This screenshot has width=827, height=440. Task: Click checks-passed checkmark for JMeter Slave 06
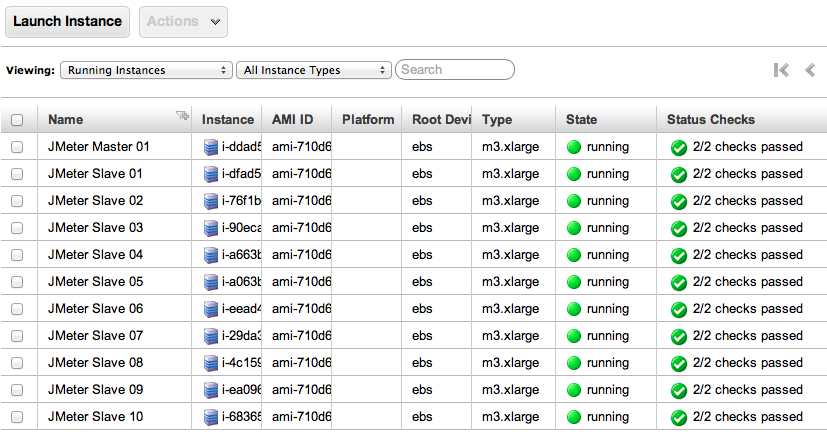[x=679, y=310]
